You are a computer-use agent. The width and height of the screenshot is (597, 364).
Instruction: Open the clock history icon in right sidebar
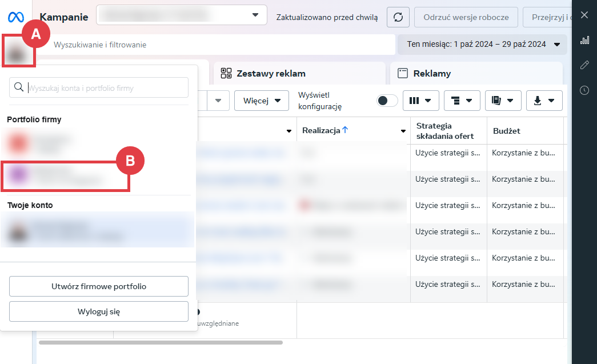click(x=584, y=90)
